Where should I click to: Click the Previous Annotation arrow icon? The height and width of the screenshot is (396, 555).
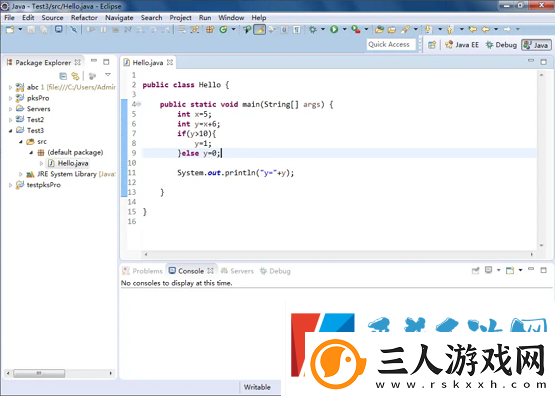pos(450,29)
